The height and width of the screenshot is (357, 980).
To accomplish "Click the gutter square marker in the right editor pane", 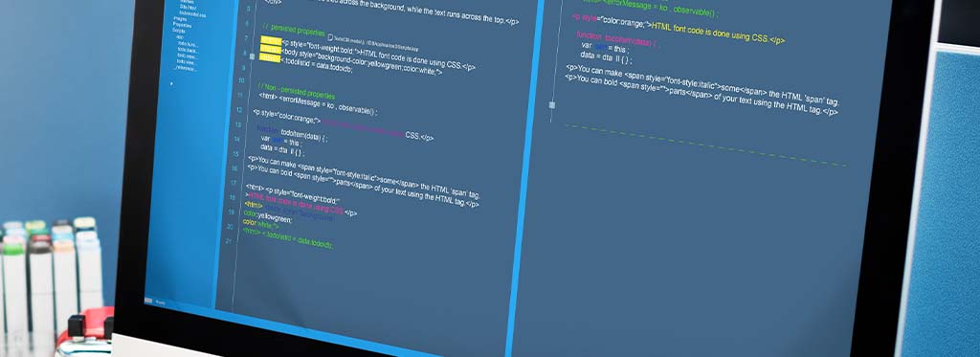I will pos(552,105).
